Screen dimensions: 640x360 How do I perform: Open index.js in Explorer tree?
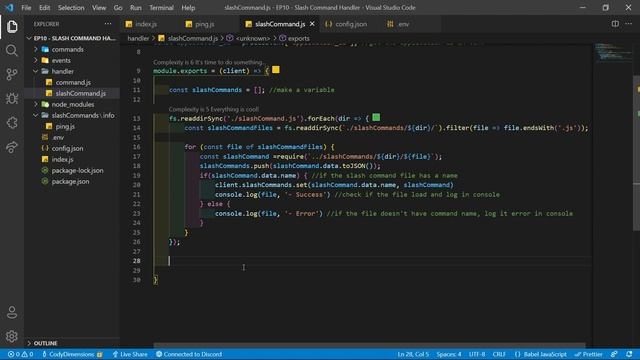(x=72, y=160)
